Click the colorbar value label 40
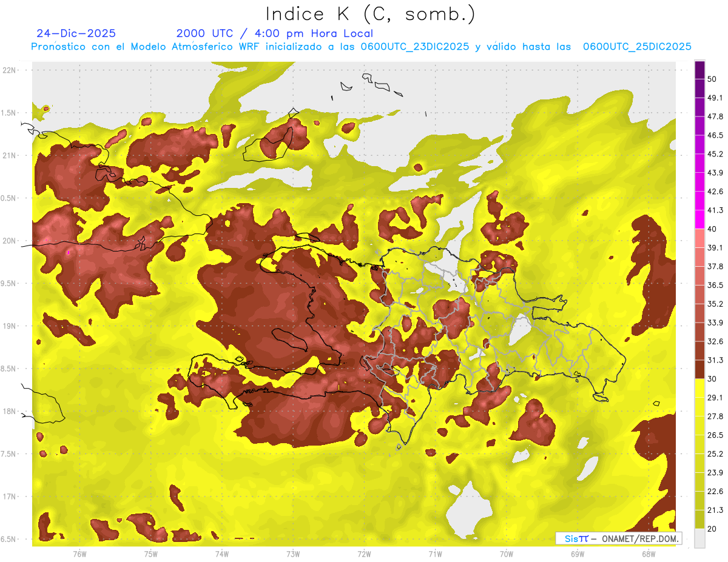Image resolution: width=728 pixels, height=562 pixels. point(712,229)
